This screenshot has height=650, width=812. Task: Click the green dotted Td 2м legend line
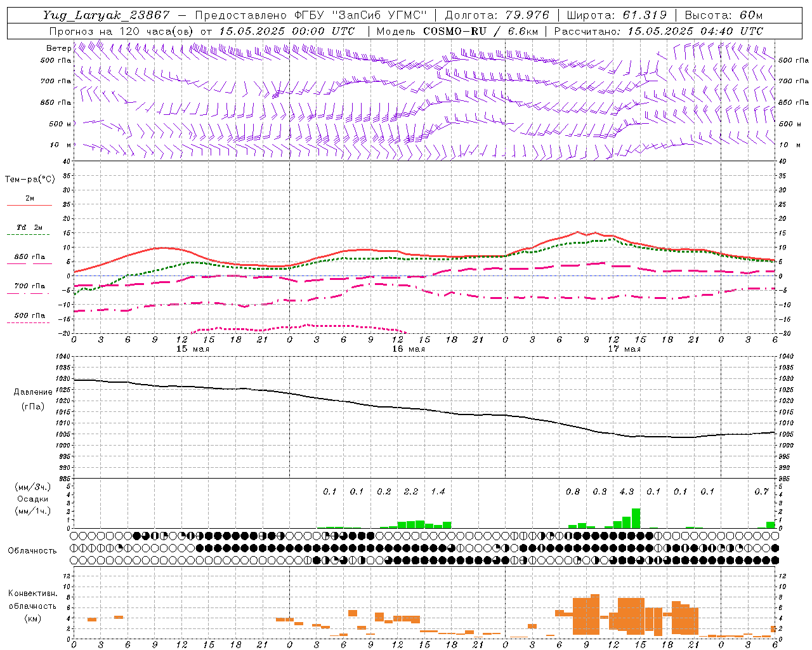(29, 235)
